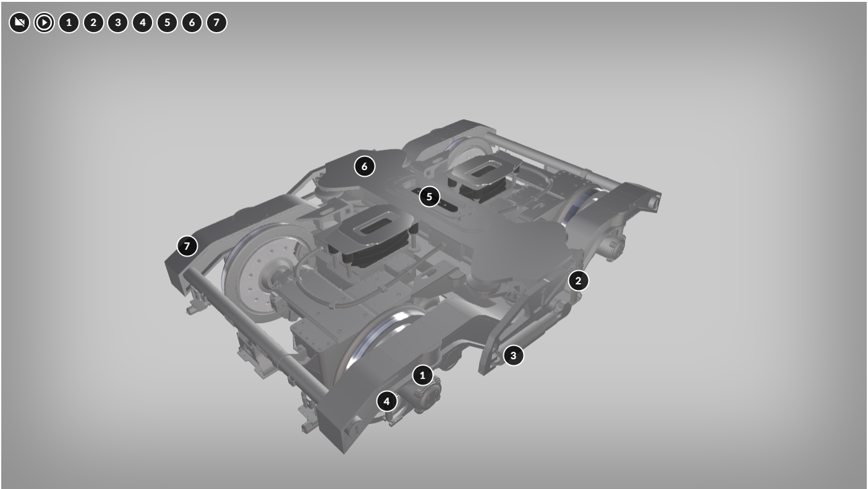Click the axle bearing end cap beside hotspot 4
Image resolution: width=868 pixels, height=489 pixels.
[x=425, y=397]
